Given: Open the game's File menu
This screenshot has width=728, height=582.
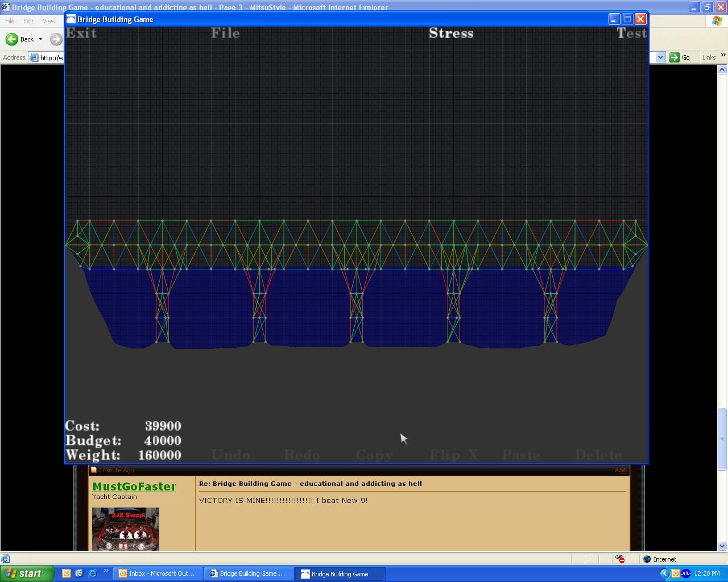Looking at the screenshot, I should pos(225,33).
